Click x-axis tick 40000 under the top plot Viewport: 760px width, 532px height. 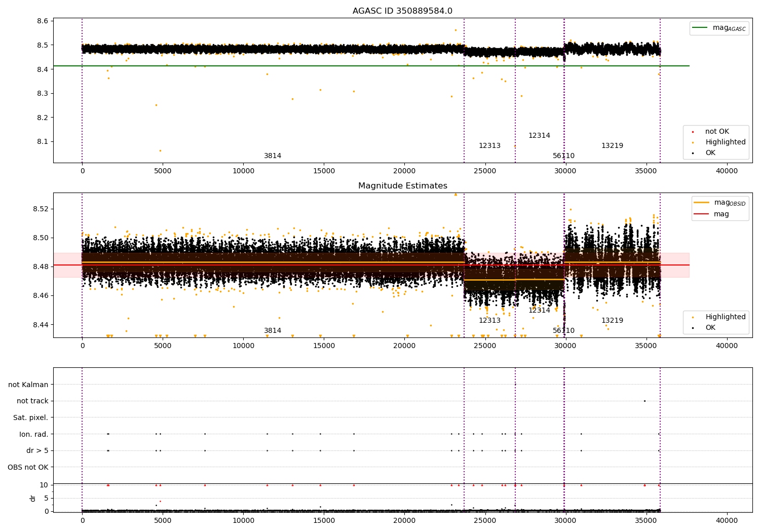click(727, 171)
